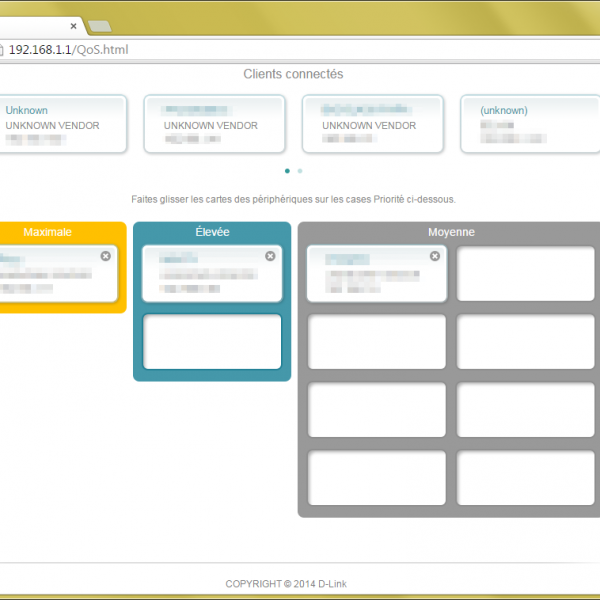The image size is (600, 600).
Task: Click the page icon in address bar
Action: click(x=3, y=50)
